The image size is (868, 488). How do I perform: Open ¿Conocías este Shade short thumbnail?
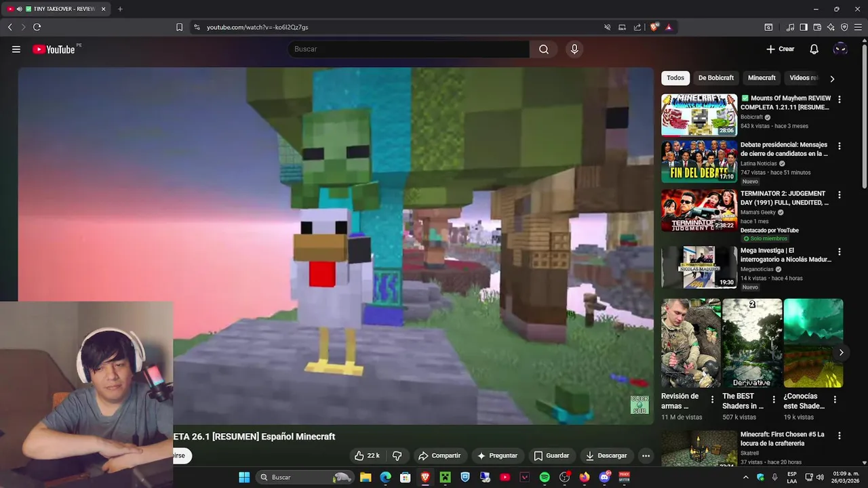tap(813, 343)
